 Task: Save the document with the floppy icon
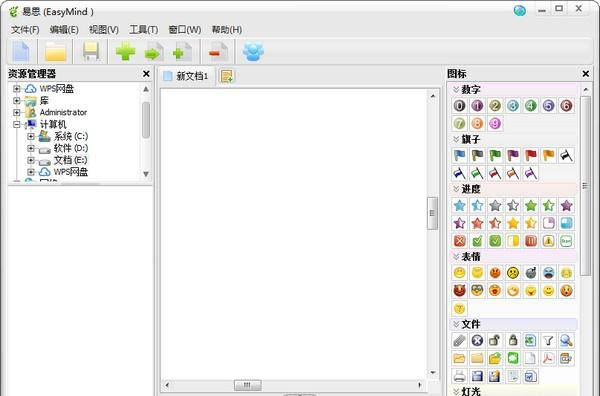pyautogui.click(x=91, y=52)
